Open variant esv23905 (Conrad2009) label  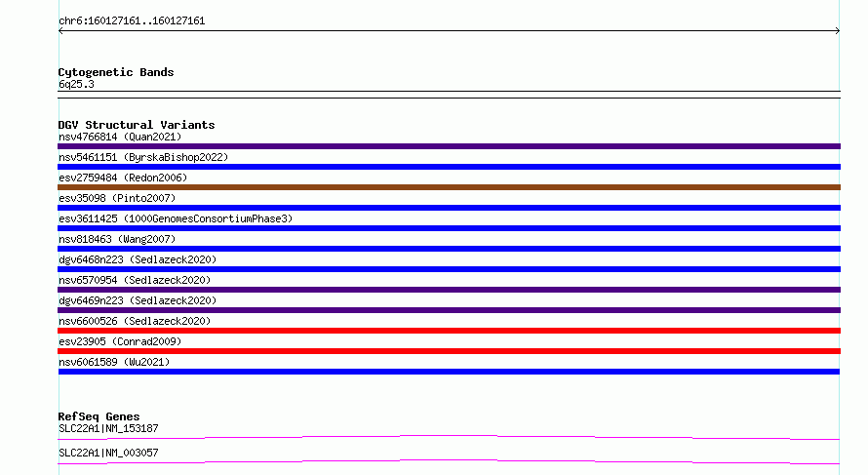point(120,341)
